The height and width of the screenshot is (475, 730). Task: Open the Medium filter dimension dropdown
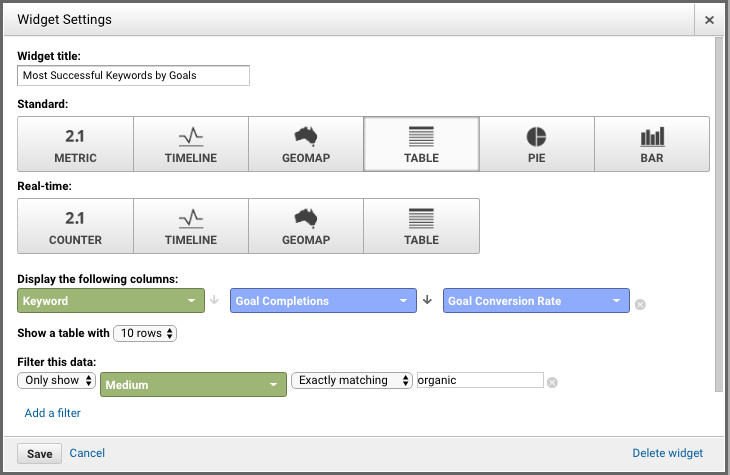tap(193, 385)
